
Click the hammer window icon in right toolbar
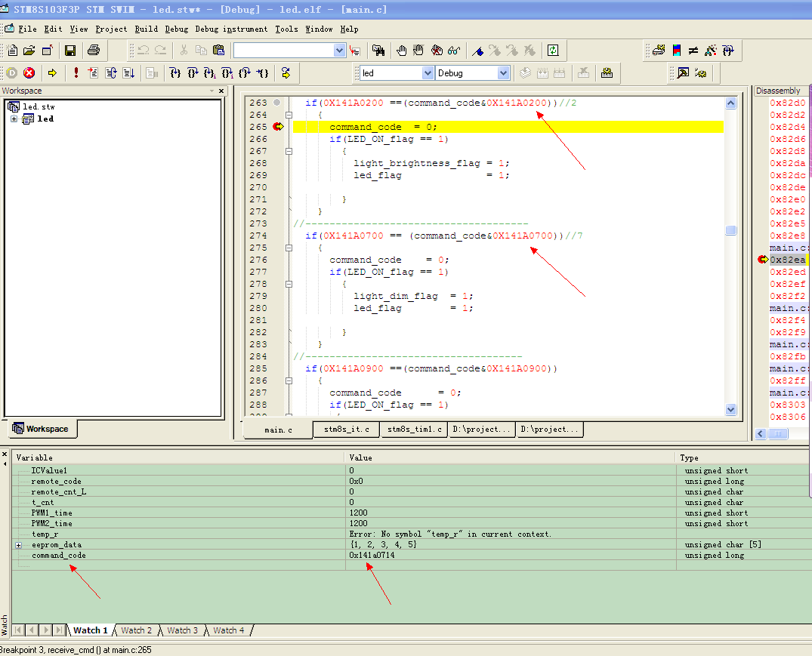pos(684,73)
